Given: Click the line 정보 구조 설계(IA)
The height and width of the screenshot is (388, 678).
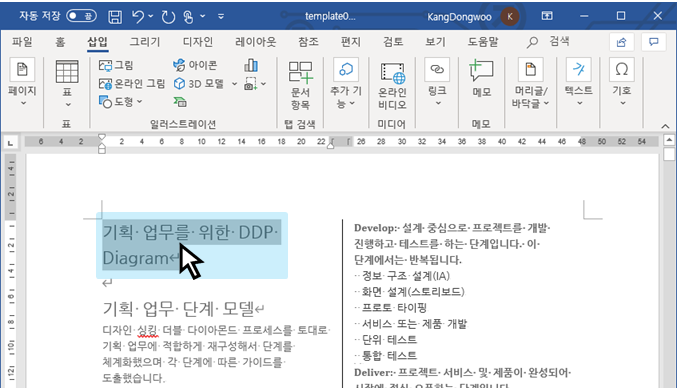Looking at the screenshot, I should click(406, 276).
